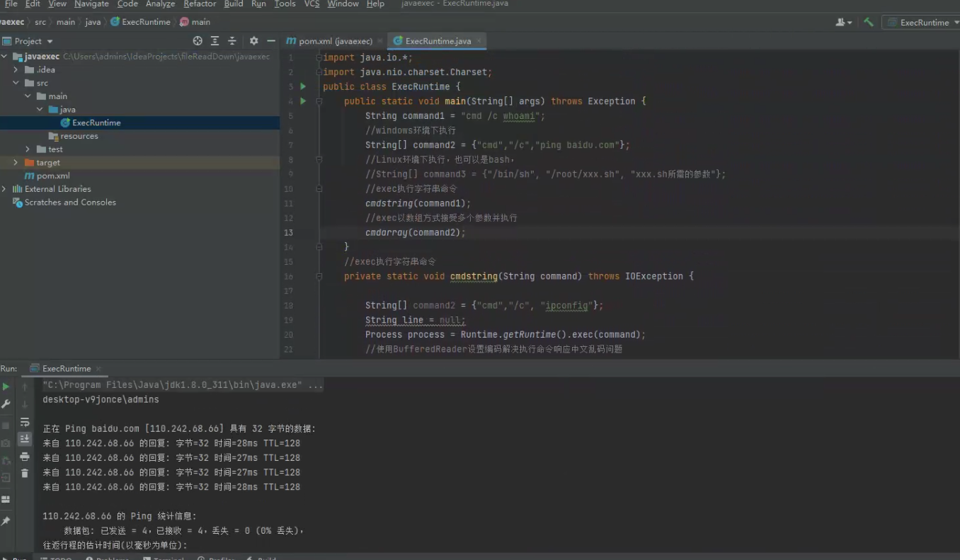The image size is (960, 560).
Task: Hide the Project tool window
Action: [x=271, y=41]
